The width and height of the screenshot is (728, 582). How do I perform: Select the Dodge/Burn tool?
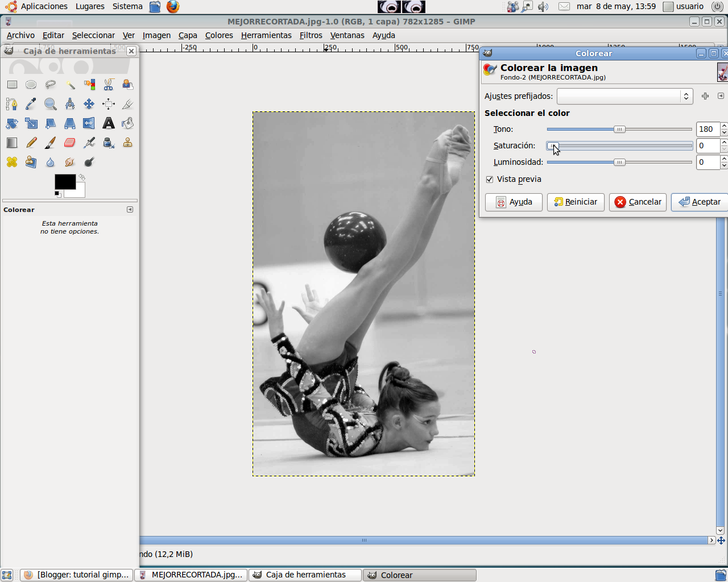tap(89, 162)
